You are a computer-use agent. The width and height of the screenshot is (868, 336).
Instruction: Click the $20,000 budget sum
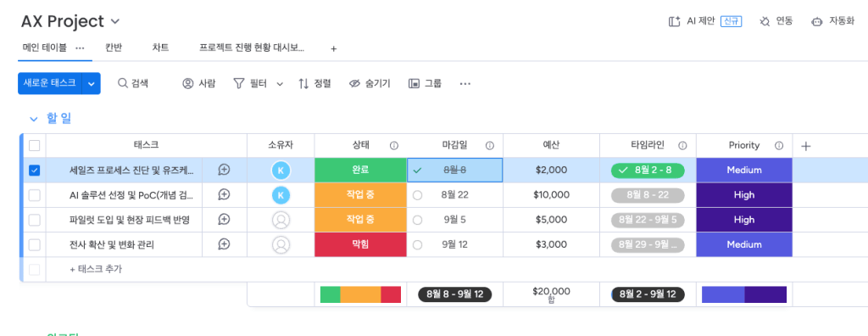click(x=551, y=291)
